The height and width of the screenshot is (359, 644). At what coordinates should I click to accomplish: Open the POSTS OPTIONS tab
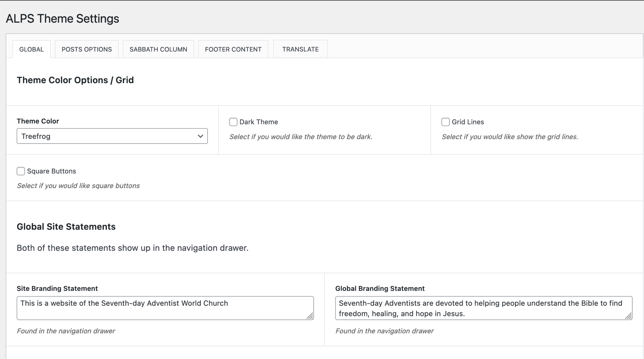coord(87,49)
